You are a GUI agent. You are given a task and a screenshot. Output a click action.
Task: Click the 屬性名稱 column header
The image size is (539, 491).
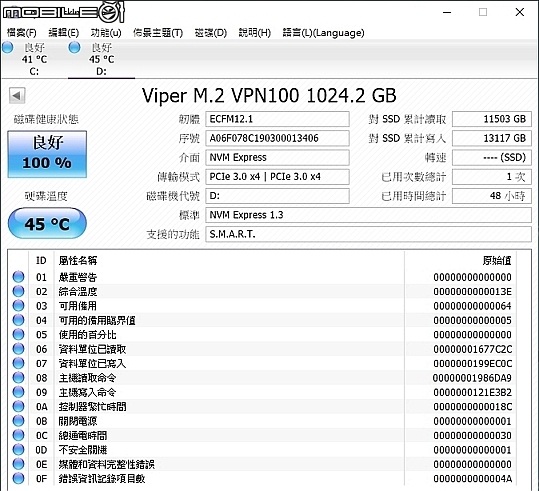click(x=78, y=261)
